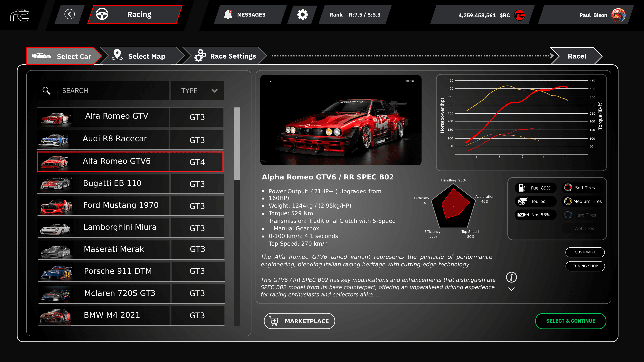The image size is (644, 362).
Task: Select Medium Tires option
Action: pyautogui.click(x=583, y=201)
